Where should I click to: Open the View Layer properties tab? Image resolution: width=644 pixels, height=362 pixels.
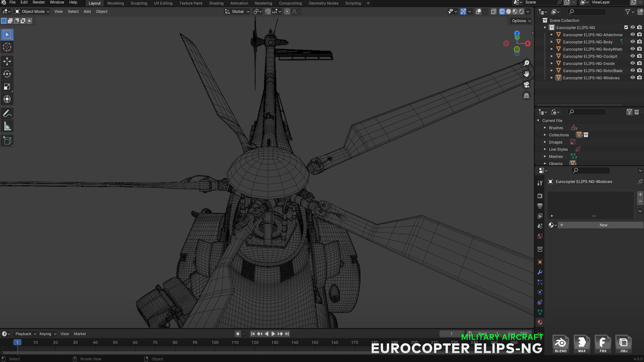[540, 216]
